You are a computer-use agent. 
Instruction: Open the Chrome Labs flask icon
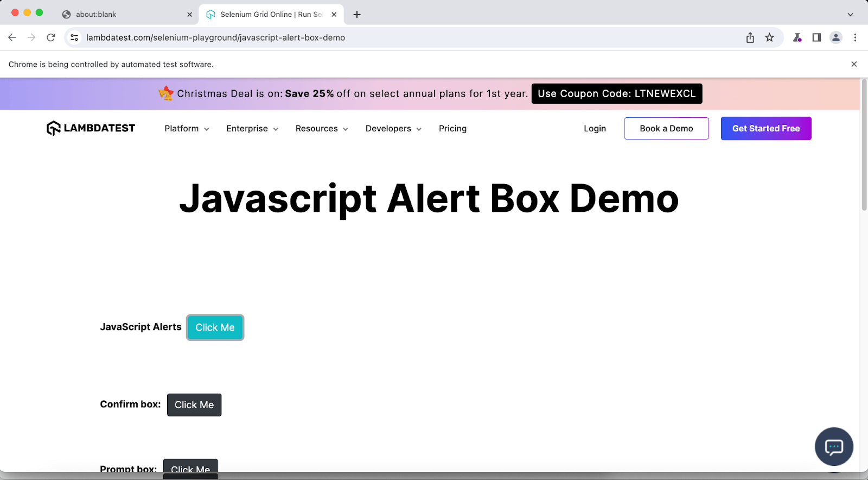click(x=797, y=37)
